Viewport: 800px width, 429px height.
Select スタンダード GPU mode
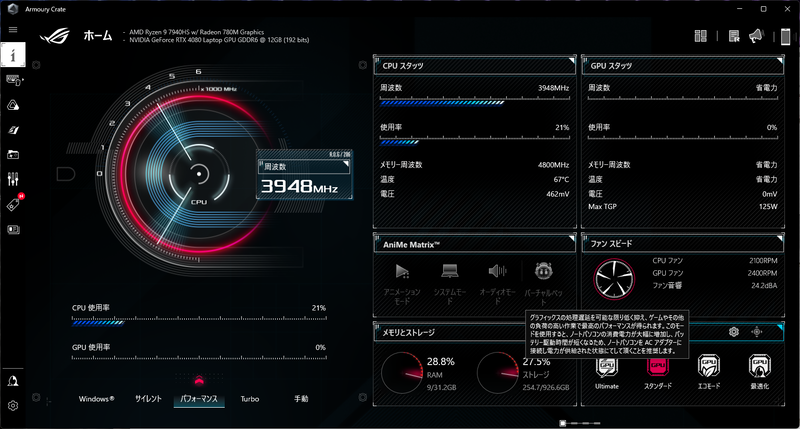658,373
